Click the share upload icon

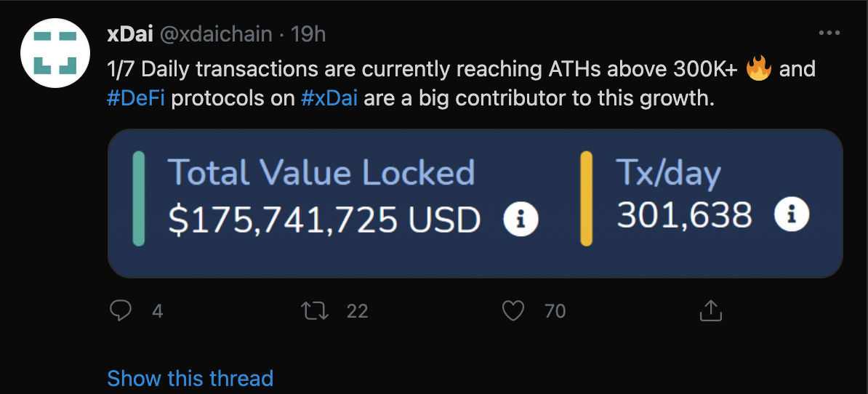(711, 311)
